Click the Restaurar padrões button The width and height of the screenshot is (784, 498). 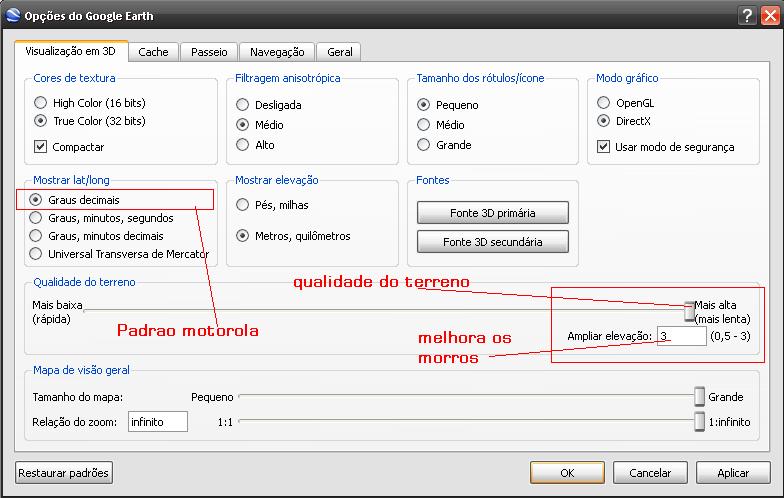(x=64, y=473)
